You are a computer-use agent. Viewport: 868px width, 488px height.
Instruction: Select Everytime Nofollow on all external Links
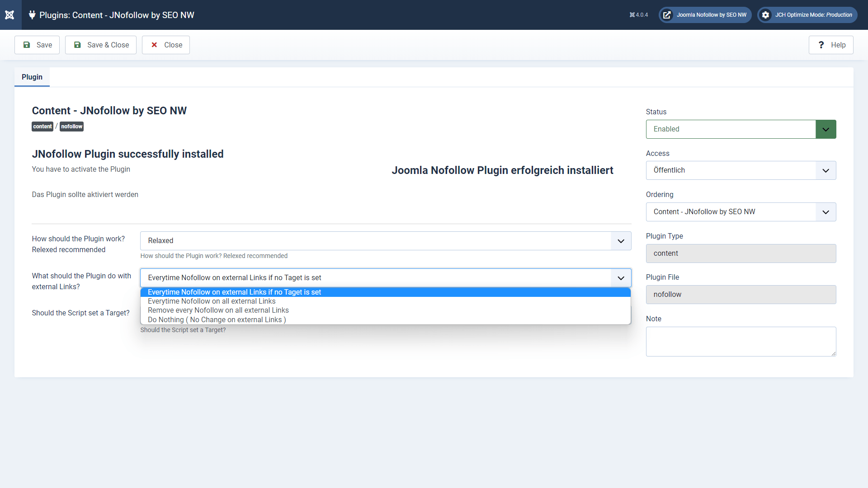click(386, 301)
